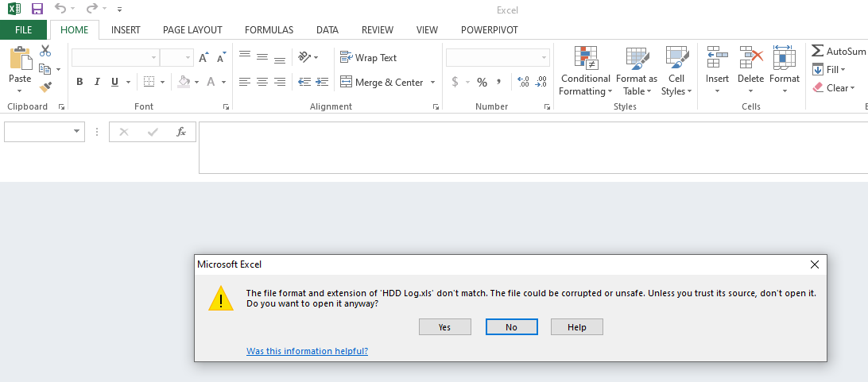
Task: Click Percent Style icon
Action: click(482, 82)
